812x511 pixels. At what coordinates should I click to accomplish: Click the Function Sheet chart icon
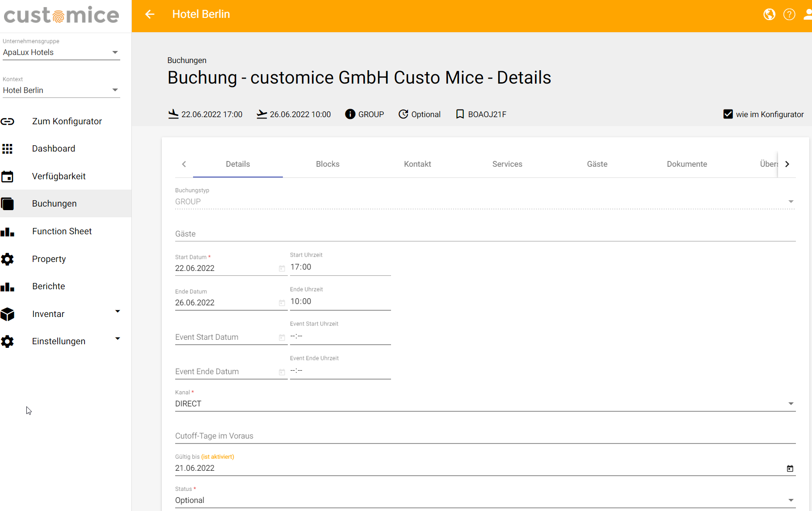8,232
